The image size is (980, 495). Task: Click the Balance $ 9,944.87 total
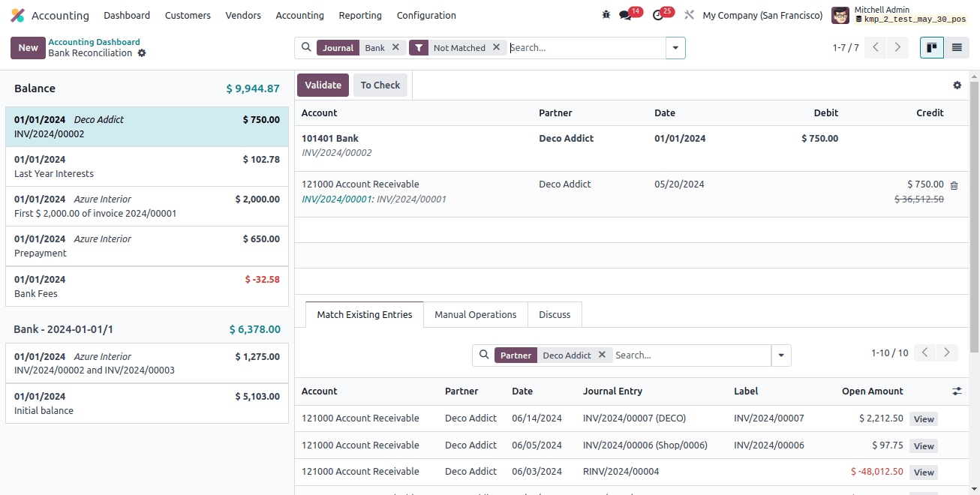click(253, 88)
